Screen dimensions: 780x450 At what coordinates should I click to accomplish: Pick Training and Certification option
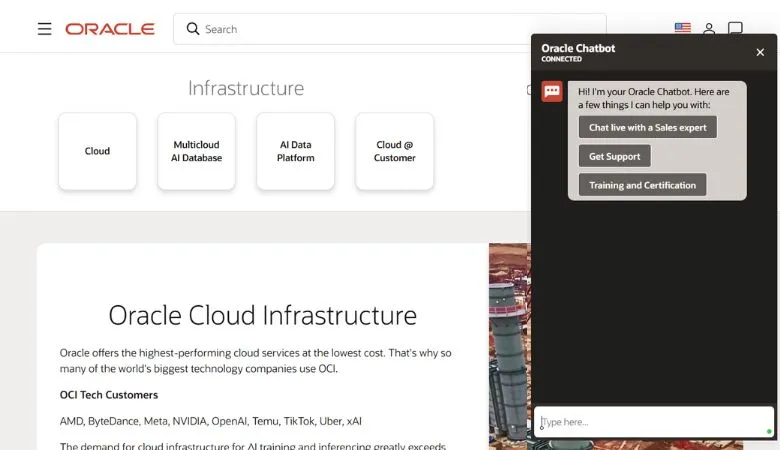(642, 185)
